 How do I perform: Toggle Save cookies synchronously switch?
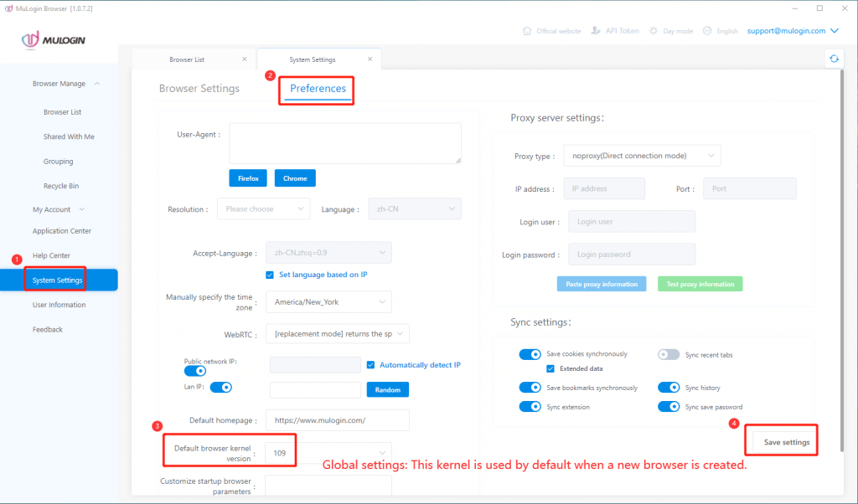pos(530,354)
